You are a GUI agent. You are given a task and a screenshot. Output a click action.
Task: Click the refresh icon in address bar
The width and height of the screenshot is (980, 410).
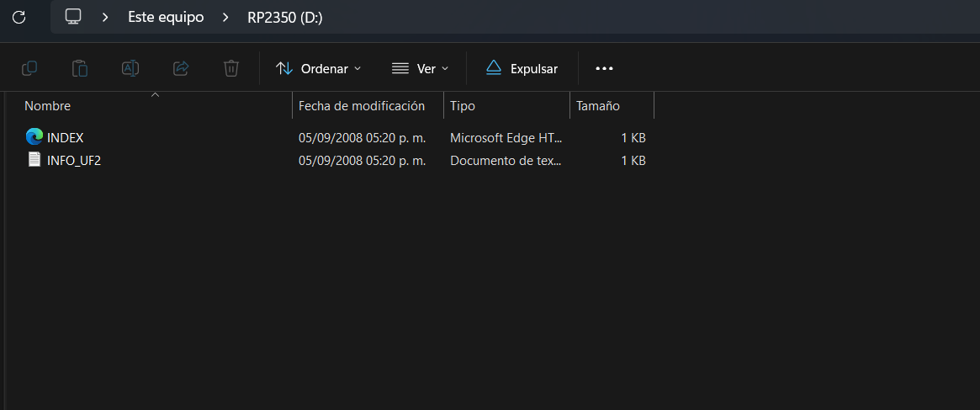(x=19, y=17)
